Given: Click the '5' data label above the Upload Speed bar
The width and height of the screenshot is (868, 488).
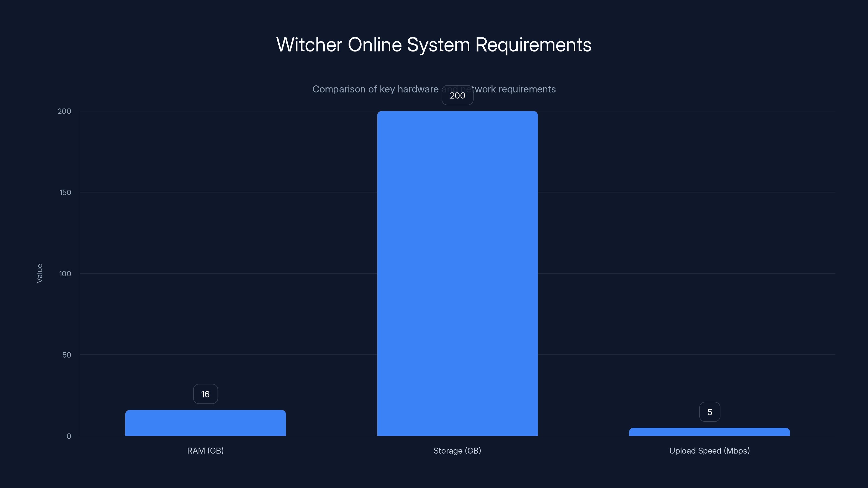Looking at the screenshot, I should (710, 412).
